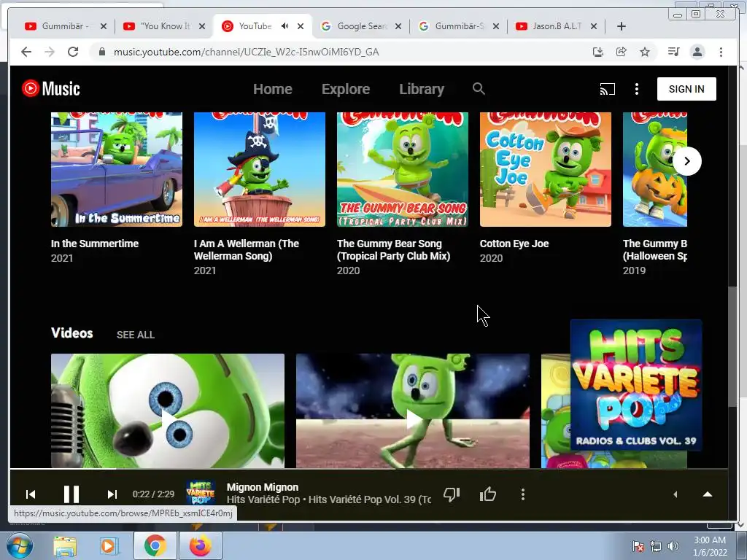Click the address bar URL
Viewport: 747px width, 560px height.
[x=247, y=52]
